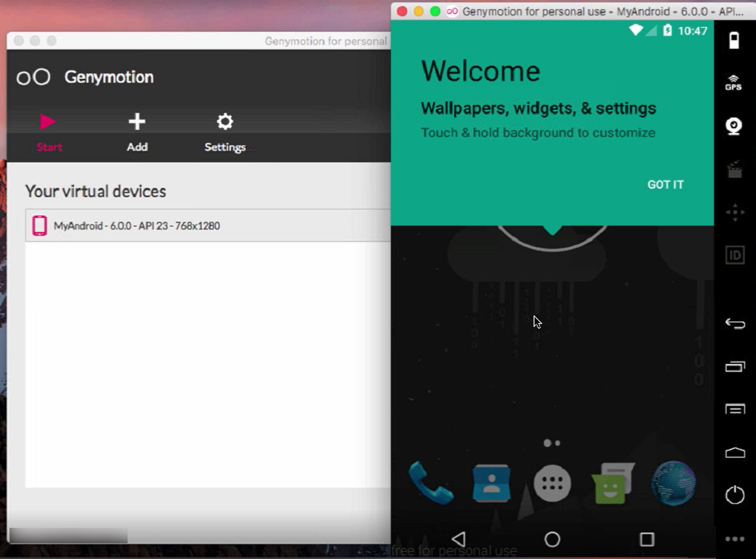The width and height of the screenshot is (756, 559).
Task: Click the Genymotion logo in the manager header
Action: tap(33, 77)
